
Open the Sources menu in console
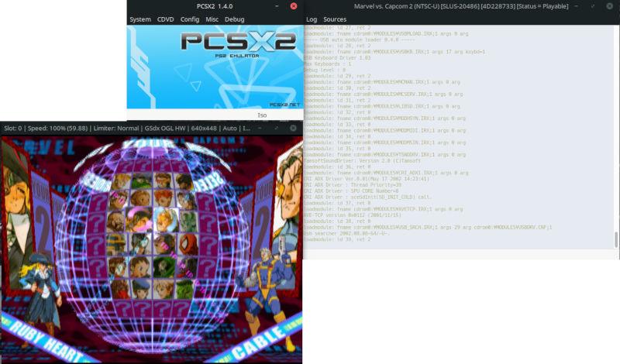[x=335, y=19]
